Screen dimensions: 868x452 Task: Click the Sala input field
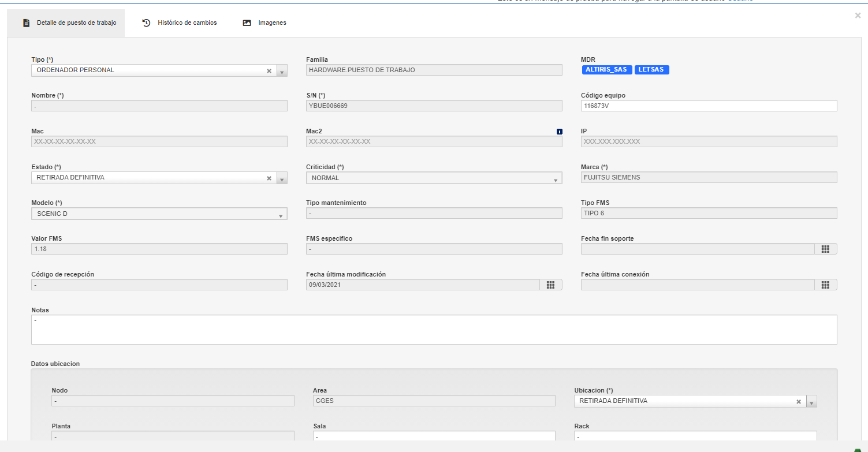[x=434, y=437]
